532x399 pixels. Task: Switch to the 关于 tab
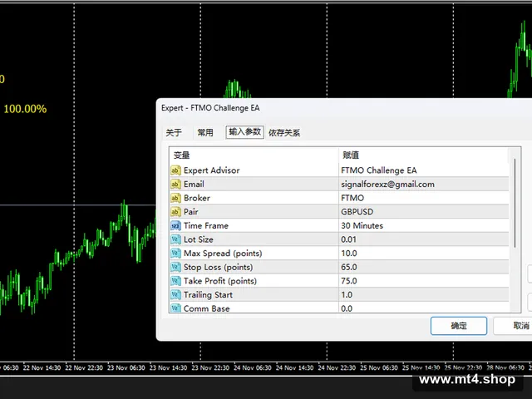coord(174,133)
